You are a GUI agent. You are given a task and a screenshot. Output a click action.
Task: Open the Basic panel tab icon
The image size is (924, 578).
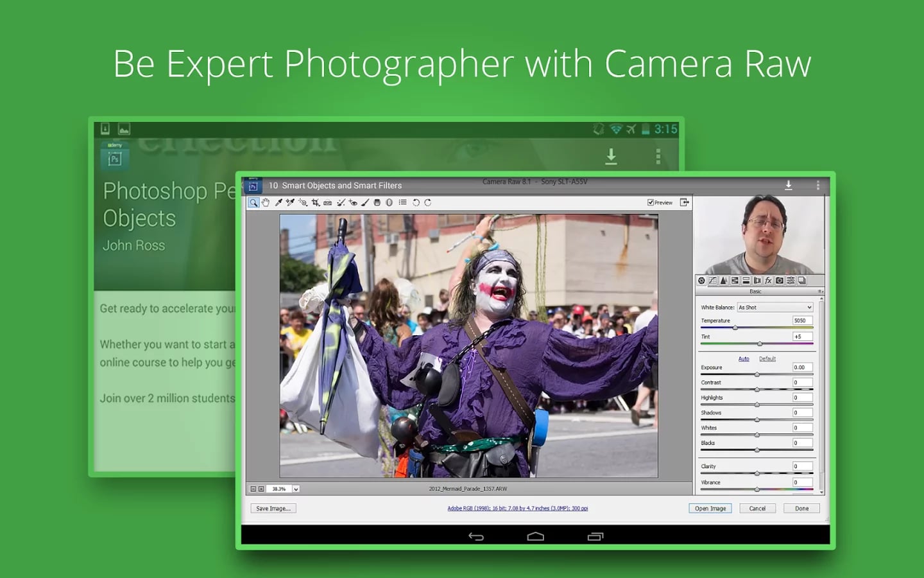(701, 281)
